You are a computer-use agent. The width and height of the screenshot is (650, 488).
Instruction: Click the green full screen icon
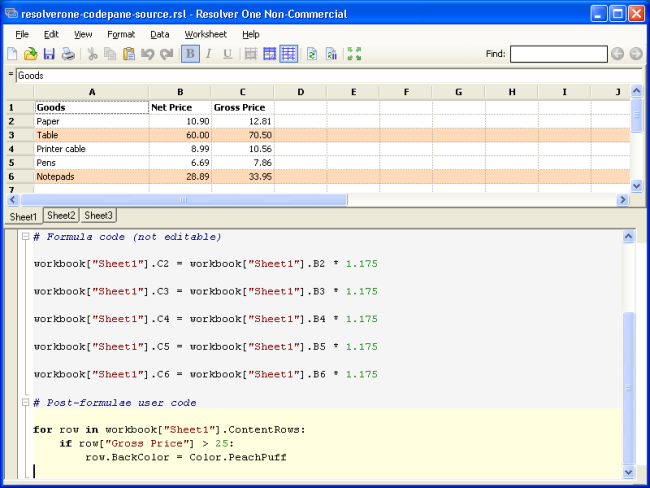353,54
